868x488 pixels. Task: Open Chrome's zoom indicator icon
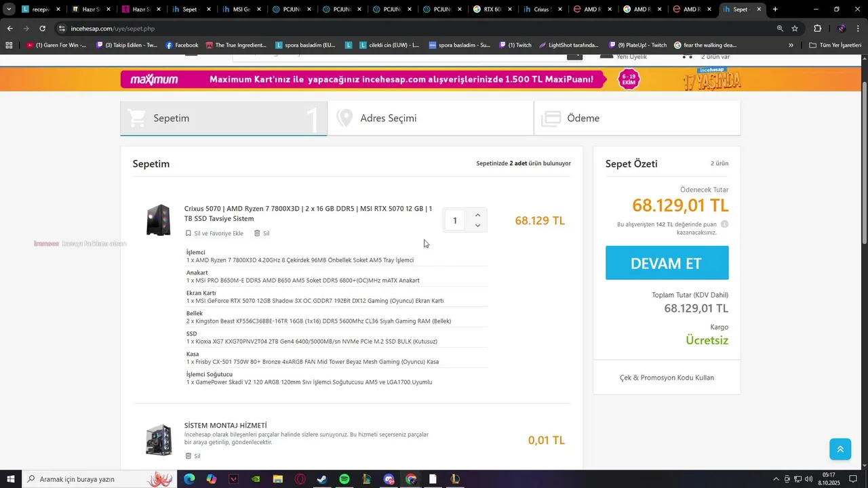(780, 28)
